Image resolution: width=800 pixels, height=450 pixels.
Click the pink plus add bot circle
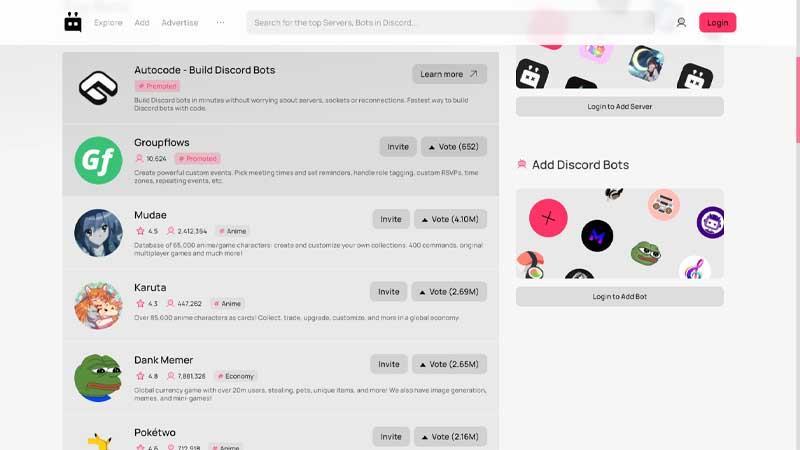point(548,218)
